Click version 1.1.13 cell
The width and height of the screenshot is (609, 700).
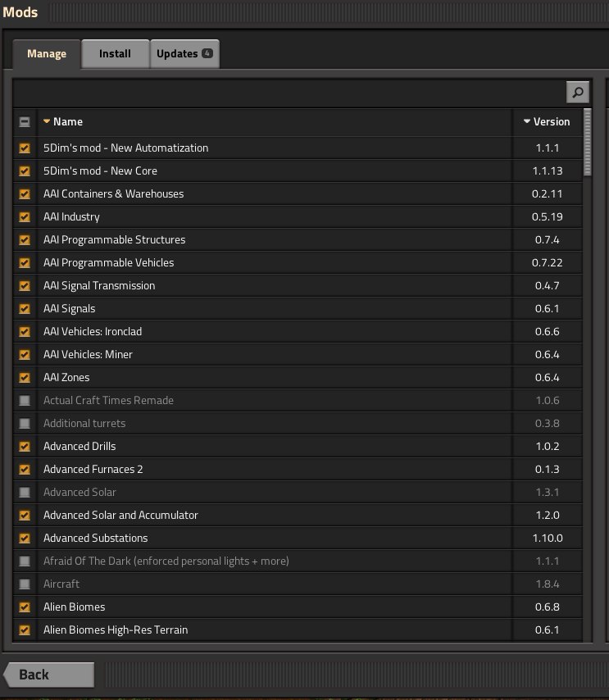point(548,171)
